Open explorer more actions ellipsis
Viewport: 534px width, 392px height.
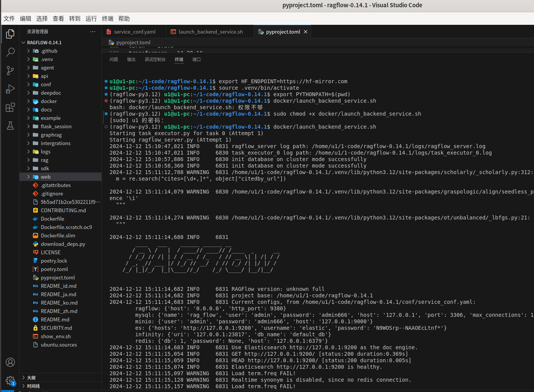coord(93,32)
